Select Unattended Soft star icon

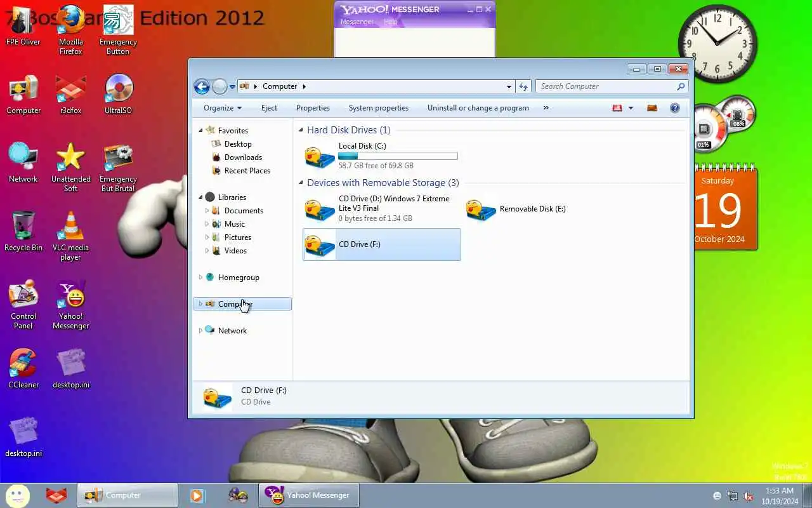[70, 168]
